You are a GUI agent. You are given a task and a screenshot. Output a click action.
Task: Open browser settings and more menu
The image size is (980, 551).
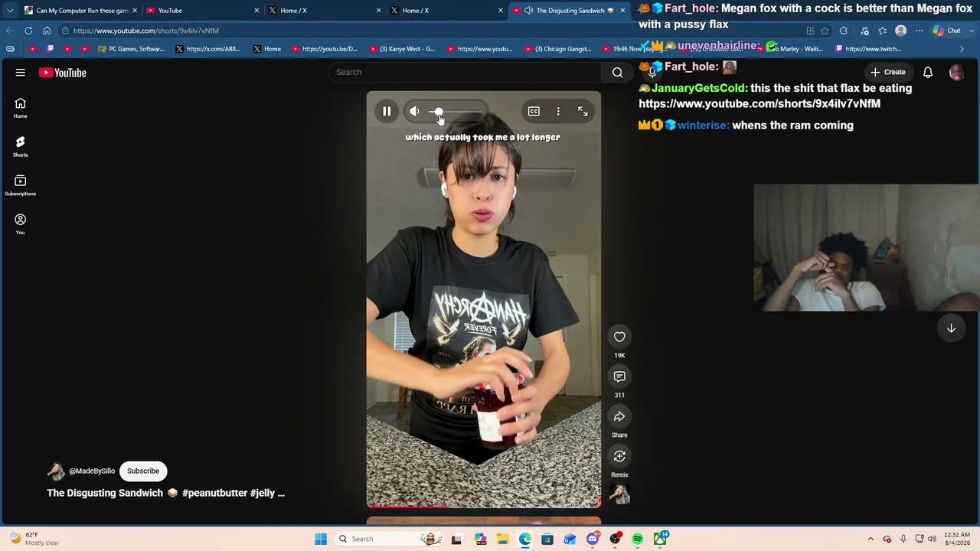pos(919,31)
